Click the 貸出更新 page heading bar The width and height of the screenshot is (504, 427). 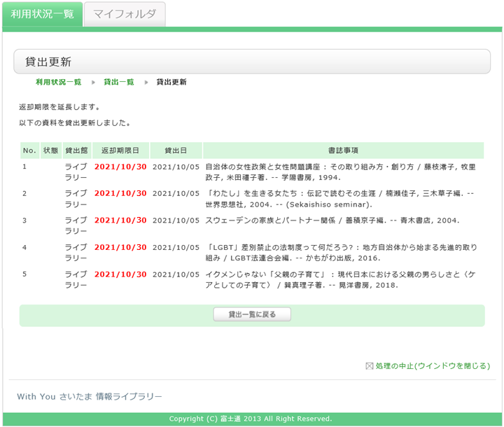click(x=252, y=62)
